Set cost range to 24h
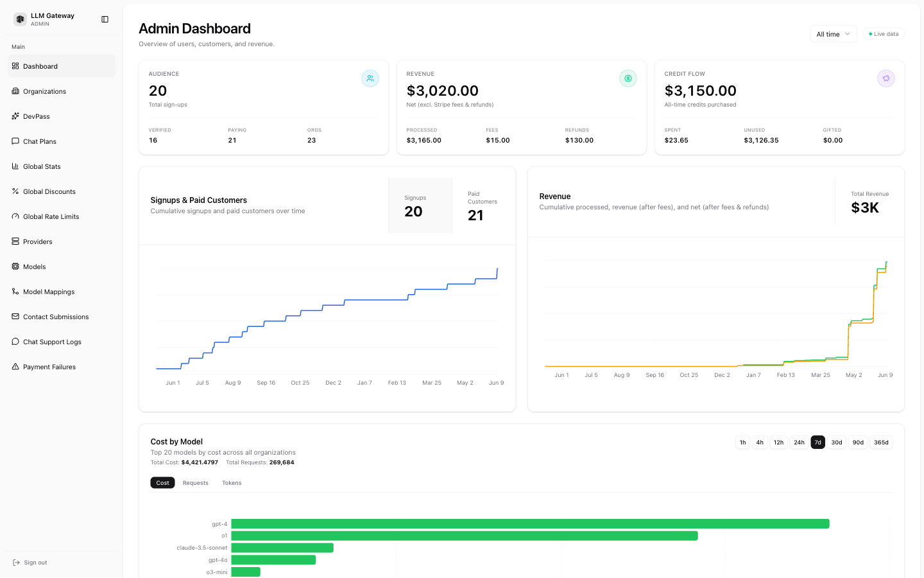The height and width of the screenshot is (578, 924). tap(799, 442)
